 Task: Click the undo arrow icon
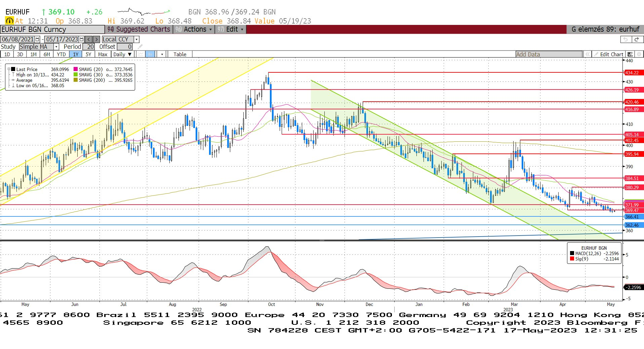click(x=626, y=39)
